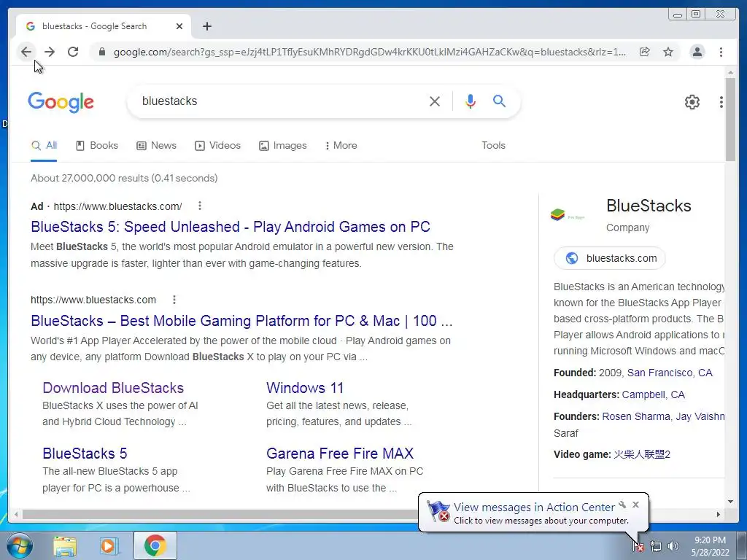Image resolution: width=747 pixels, height=560 pixels.
Task: Click the taskbar clock showing 9:20 PM
Action: [710, 546]
